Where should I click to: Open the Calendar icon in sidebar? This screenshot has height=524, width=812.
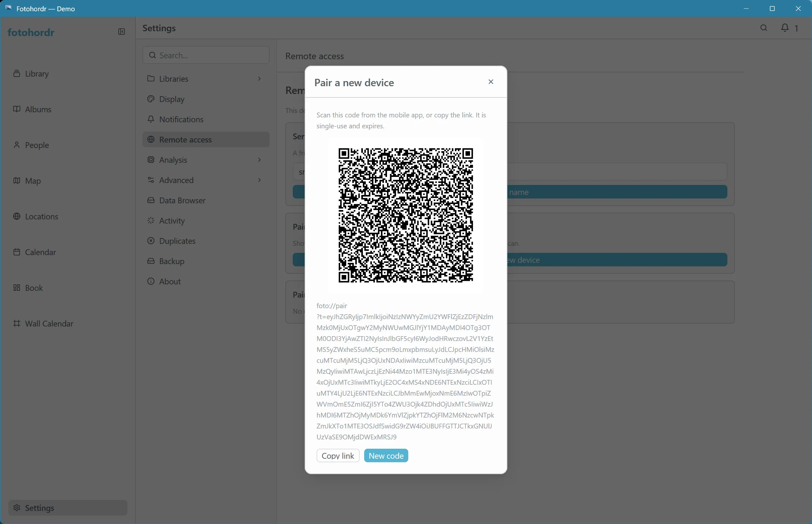(16, 252)
